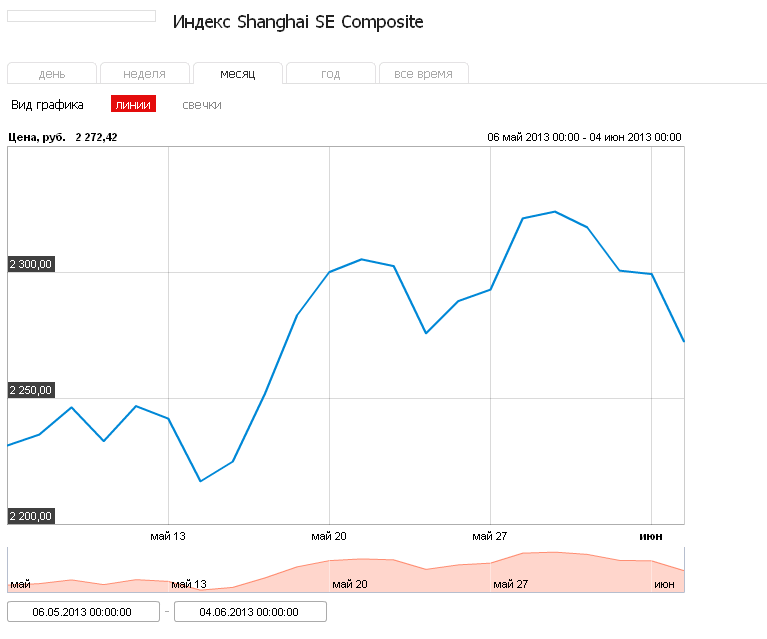Click the price value 2 272,42
Image resolution: width=767 pixels, height=639 pixels.
(x=96, y=137)
